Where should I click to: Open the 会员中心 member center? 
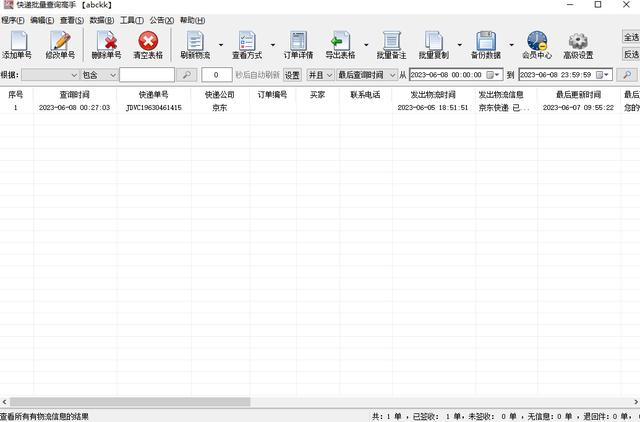pyautogui.click(x=536, y=44)
